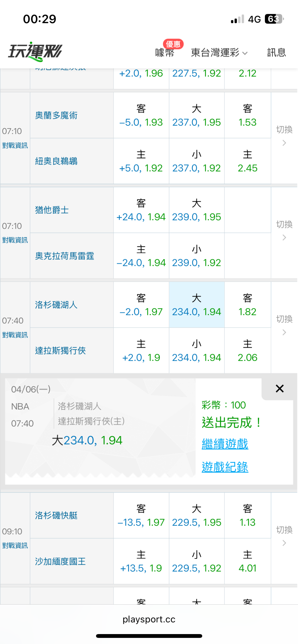
Task: Click the 繼續遊戲 link
Action: point(225,444)
